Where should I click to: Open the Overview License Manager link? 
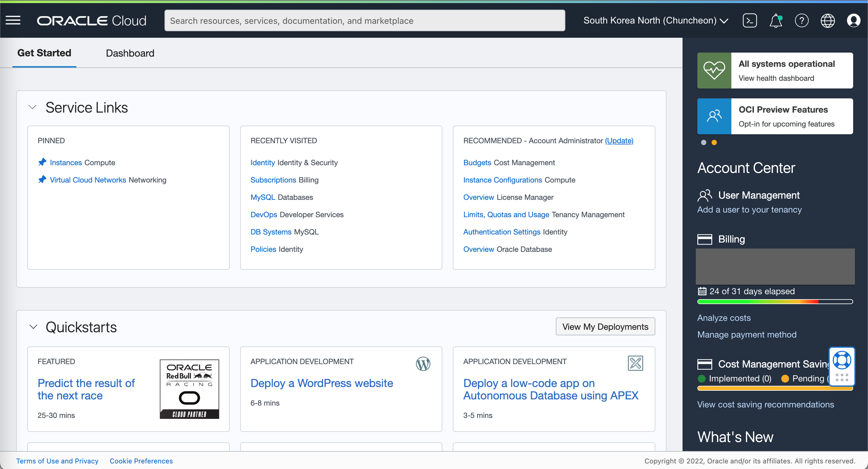click(479, 197)
